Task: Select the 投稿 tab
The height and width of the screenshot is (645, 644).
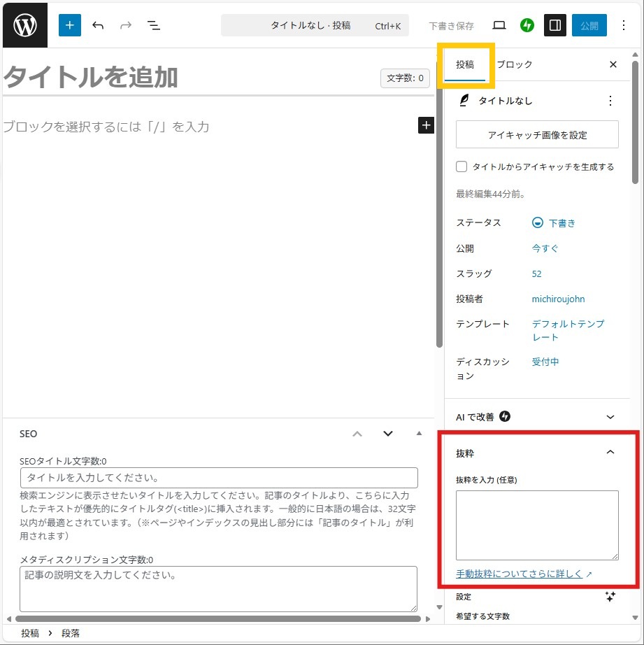Action: [465, 64]
